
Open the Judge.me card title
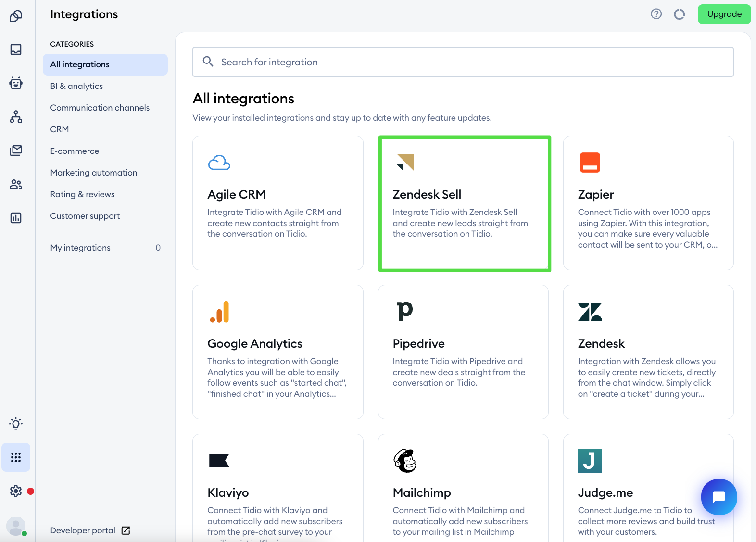(605, 492)
